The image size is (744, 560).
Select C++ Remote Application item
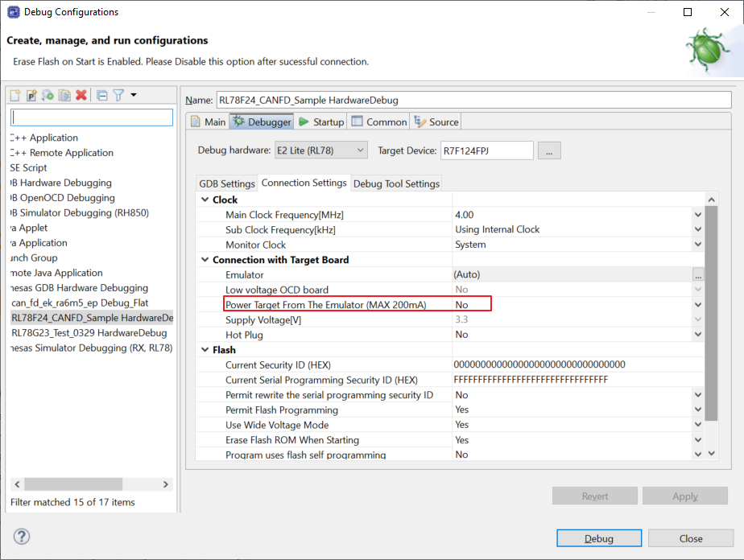tap(62, 153)
